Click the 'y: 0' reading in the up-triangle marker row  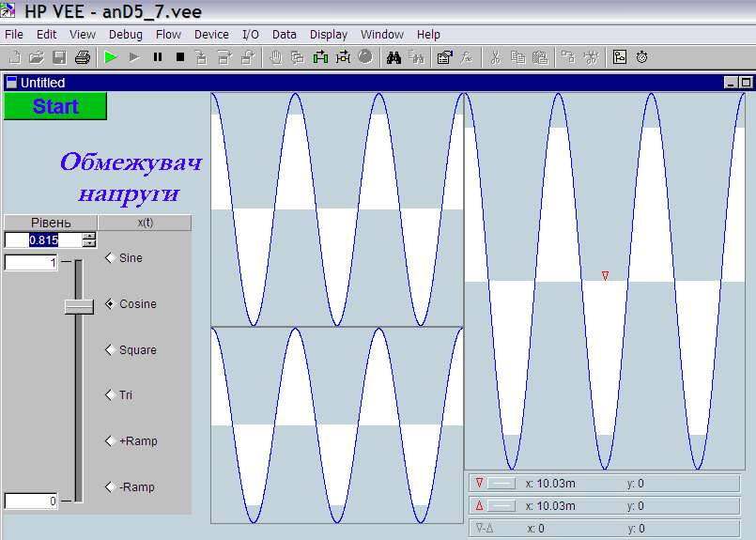point(635,506)
